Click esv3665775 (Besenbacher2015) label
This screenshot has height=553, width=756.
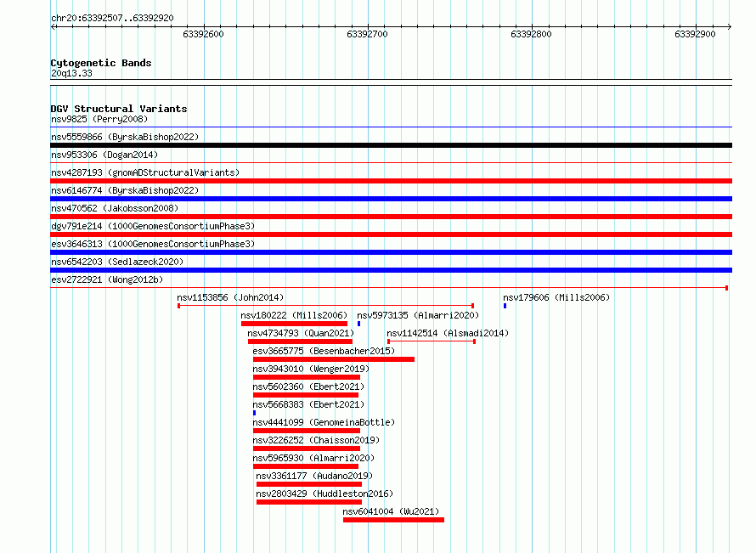324,351
